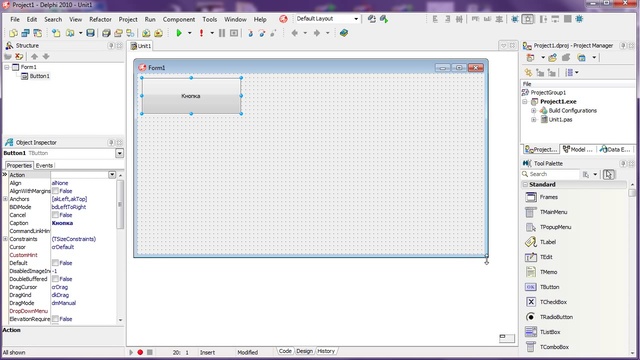Collapse the Form1 node in Structure tree

7,67
